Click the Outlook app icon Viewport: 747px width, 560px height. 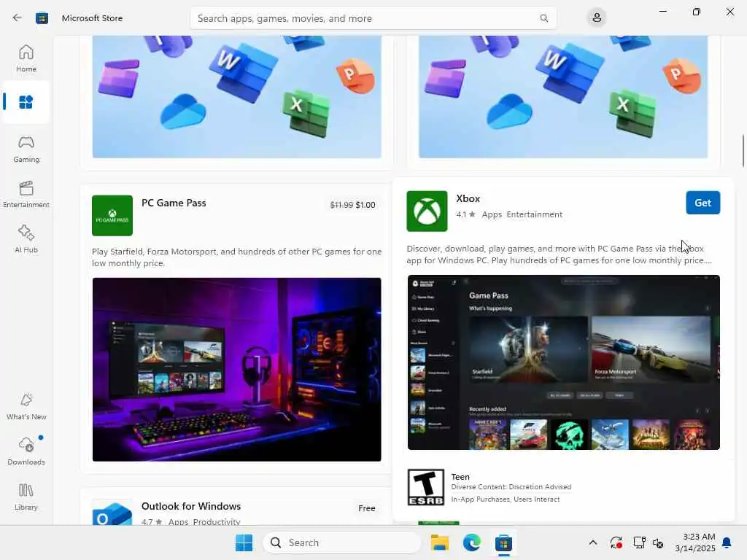pyautogui.click(x=112, y=513)
